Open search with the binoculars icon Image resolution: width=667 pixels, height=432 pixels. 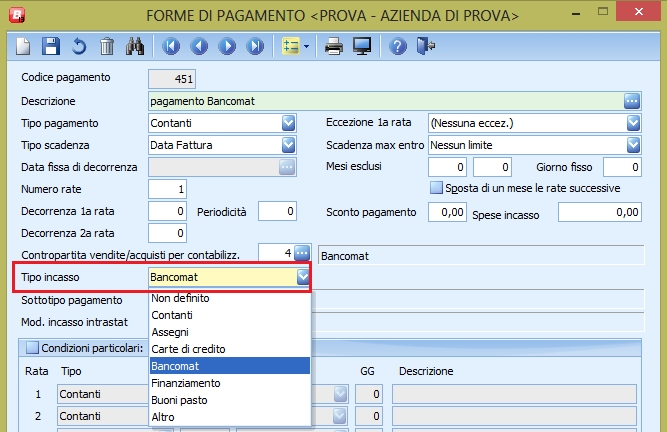tap(135, 46)
